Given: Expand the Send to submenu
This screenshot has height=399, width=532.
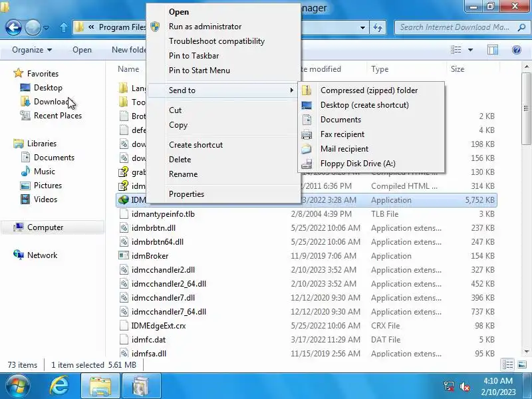Looking at the screenshot, I should [x=222, y=90].
